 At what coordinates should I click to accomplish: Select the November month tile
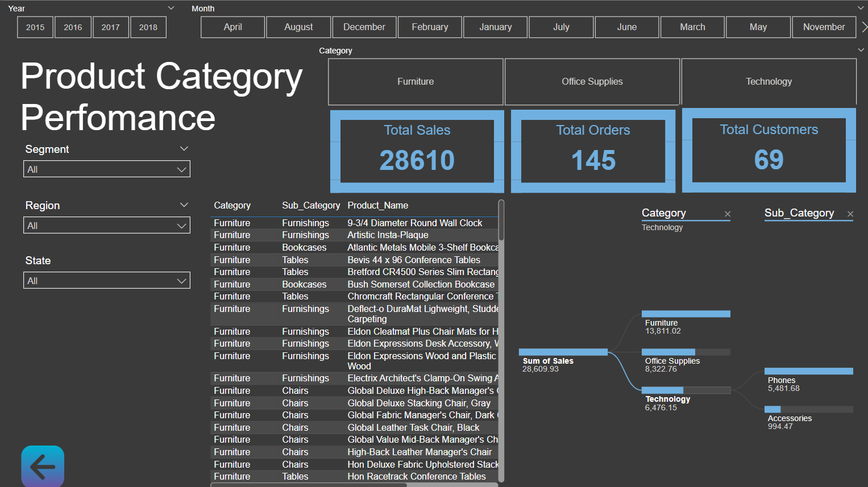(824, 27)
